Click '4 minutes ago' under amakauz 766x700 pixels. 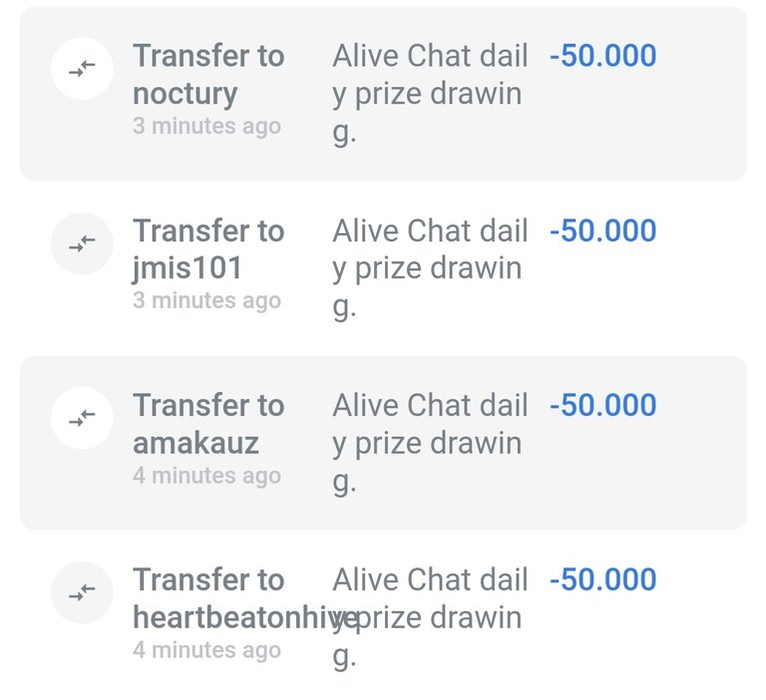tap(206, 476)
